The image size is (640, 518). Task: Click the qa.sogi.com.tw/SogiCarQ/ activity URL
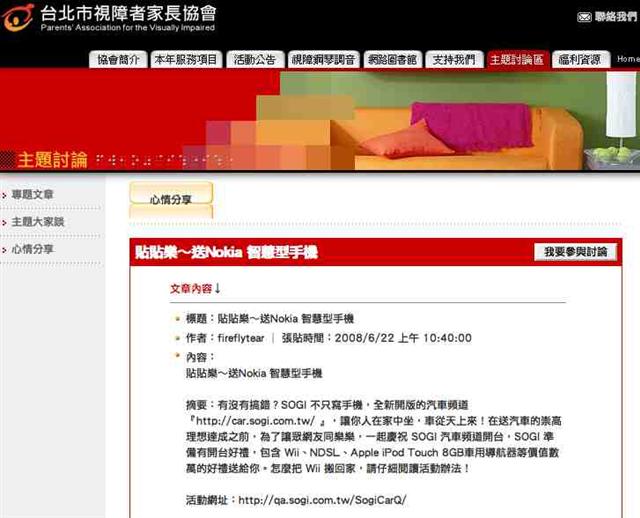[x=322, y=500]
